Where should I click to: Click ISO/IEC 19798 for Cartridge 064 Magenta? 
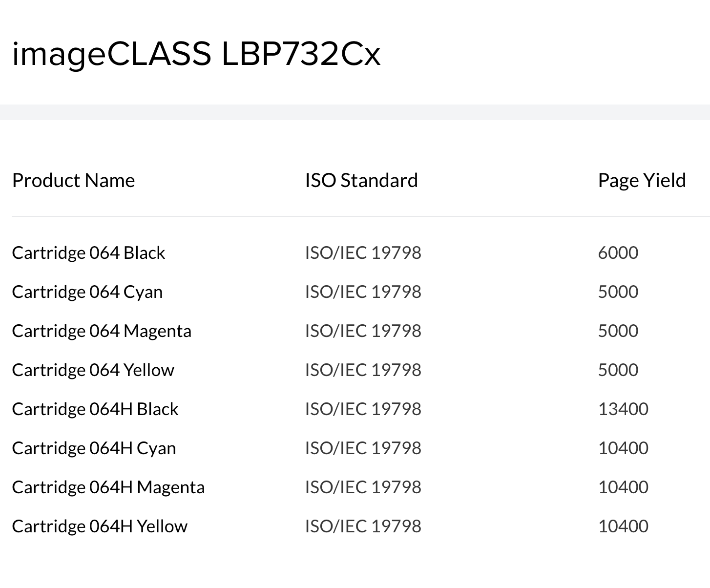363,331
